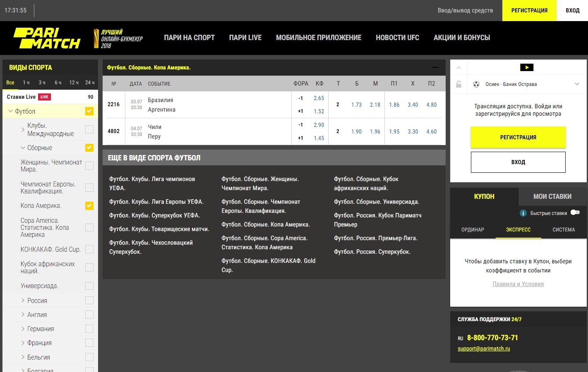Click the Parimatch logo

tap(47, 38)
